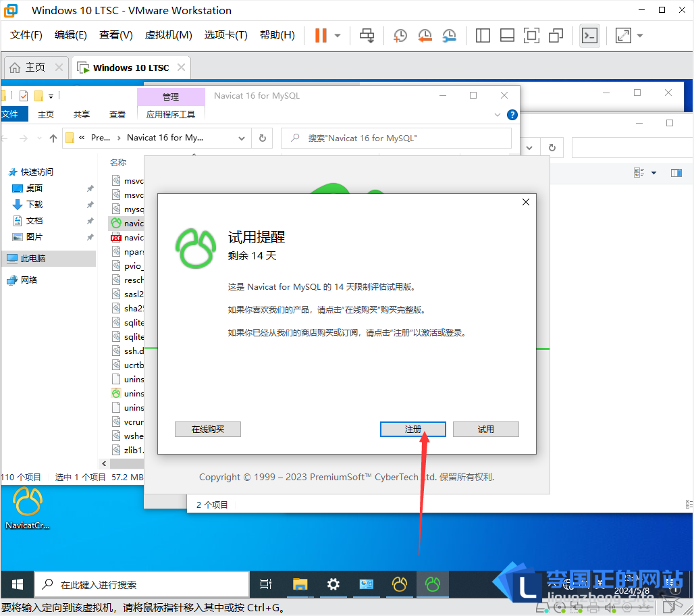Expand the Explorer ribbon with the chevron
Image resolution: width=694 pixels, height=616 pixels.
(498, 115)
